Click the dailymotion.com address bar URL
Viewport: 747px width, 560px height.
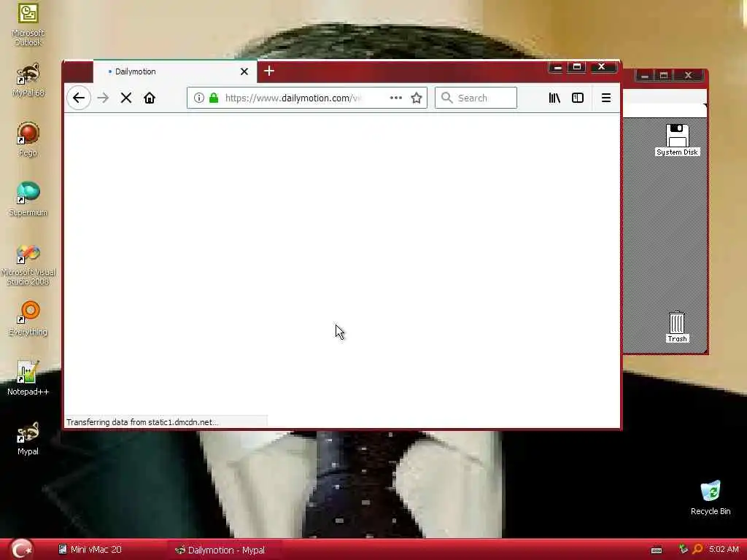293,98
